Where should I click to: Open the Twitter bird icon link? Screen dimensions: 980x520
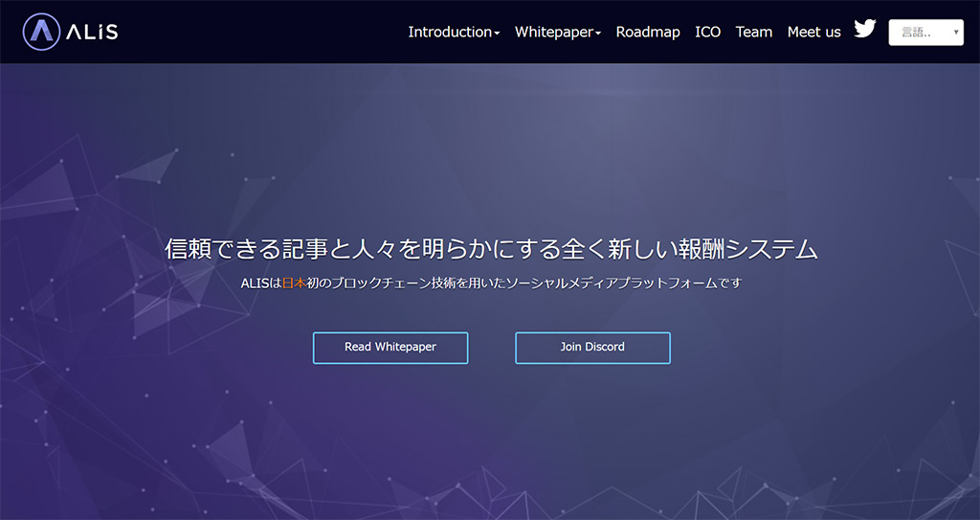coord(865,29)
